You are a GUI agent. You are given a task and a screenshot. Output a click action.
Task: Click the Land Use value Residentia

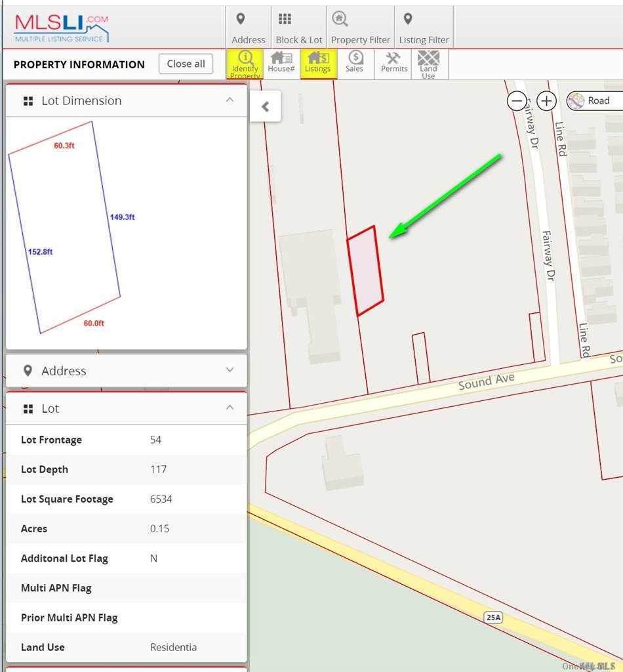pos(173,647)
